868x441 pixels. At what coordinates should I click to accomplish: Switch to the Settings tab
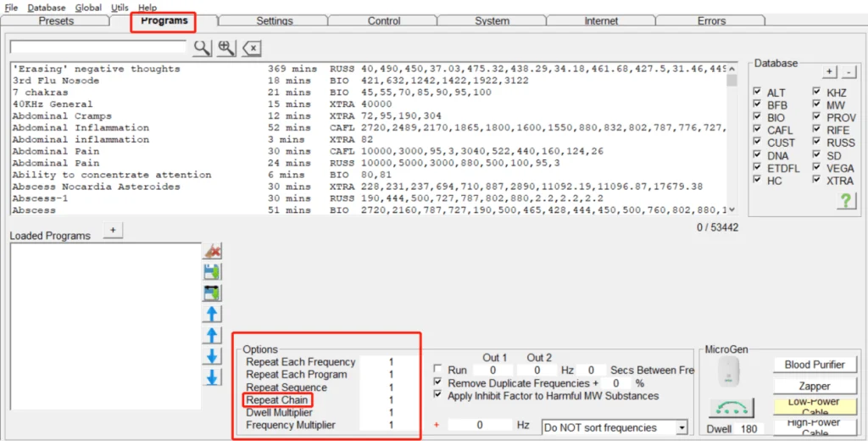(x=274, y=21)
